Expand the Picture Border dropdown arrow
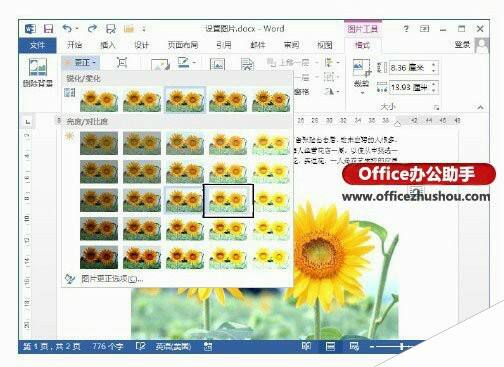The image size is (504, 367). pos(194,62)
